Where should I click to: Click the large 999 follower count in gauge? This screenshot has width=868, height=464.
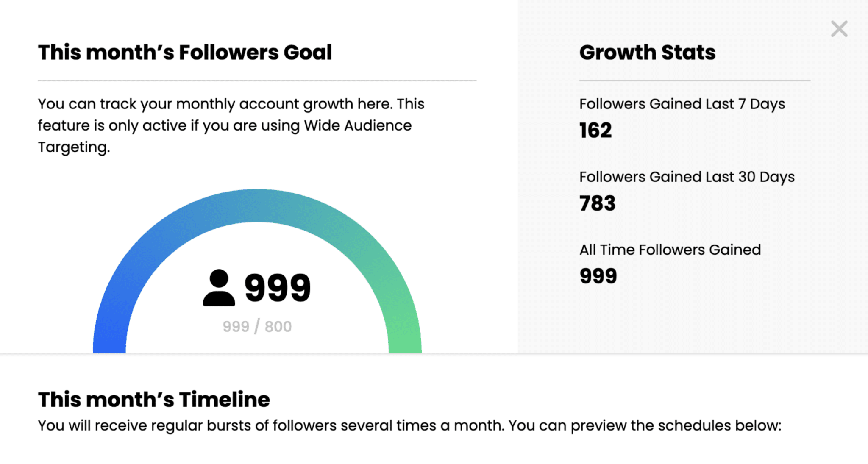[x=278, y=288]
